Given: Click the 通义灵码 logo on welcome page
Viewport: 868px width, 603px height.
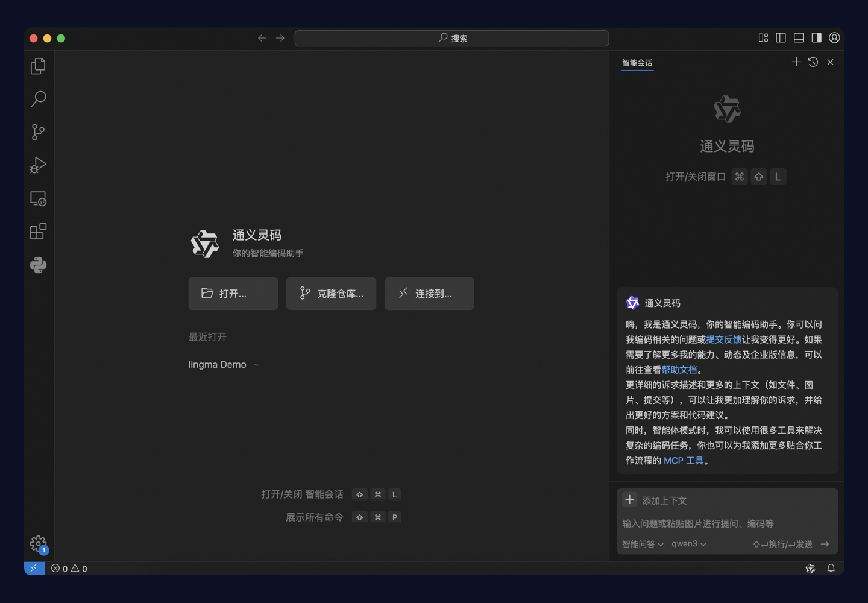Looking at the screenshot, I should 205,244.
